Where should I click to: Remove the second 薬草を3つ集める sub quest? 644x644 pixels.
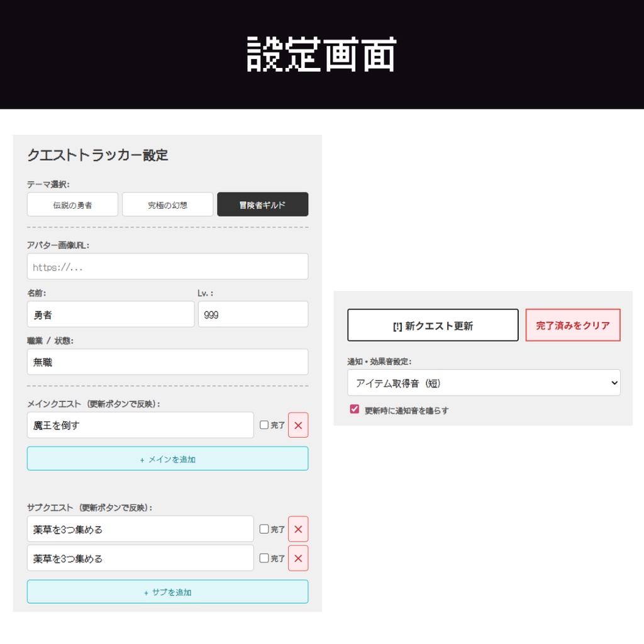(x=297, y=558)
